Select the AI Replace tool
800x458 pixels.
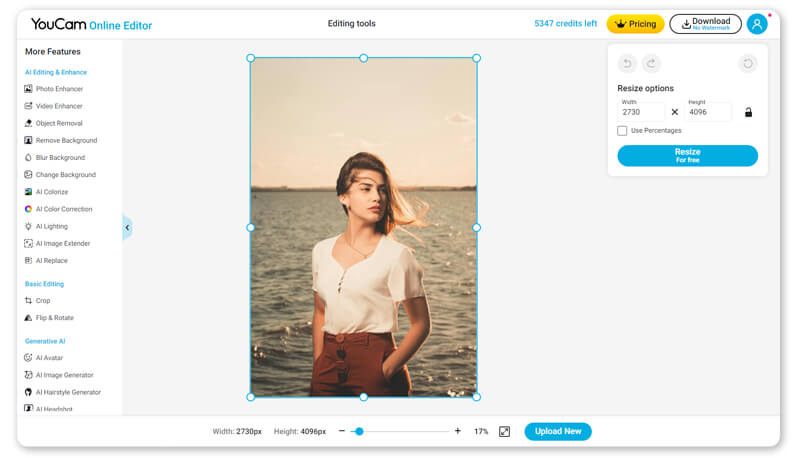coord(46,261)
